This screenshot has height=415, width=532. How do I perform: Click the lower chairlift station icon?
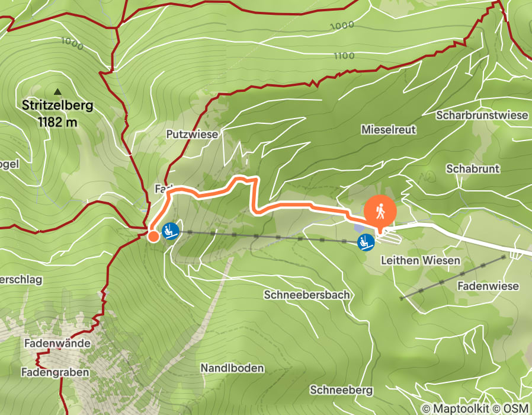tap(366, 242)
